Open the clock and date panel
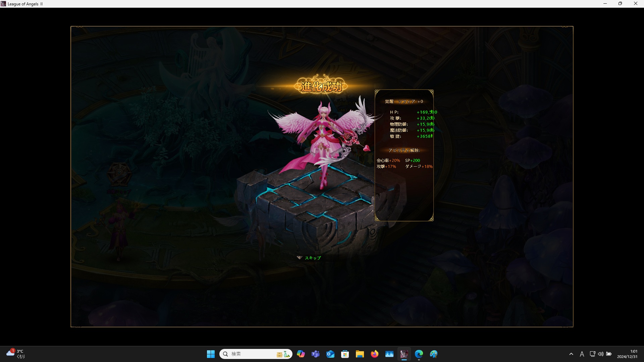 click(627, 354)
